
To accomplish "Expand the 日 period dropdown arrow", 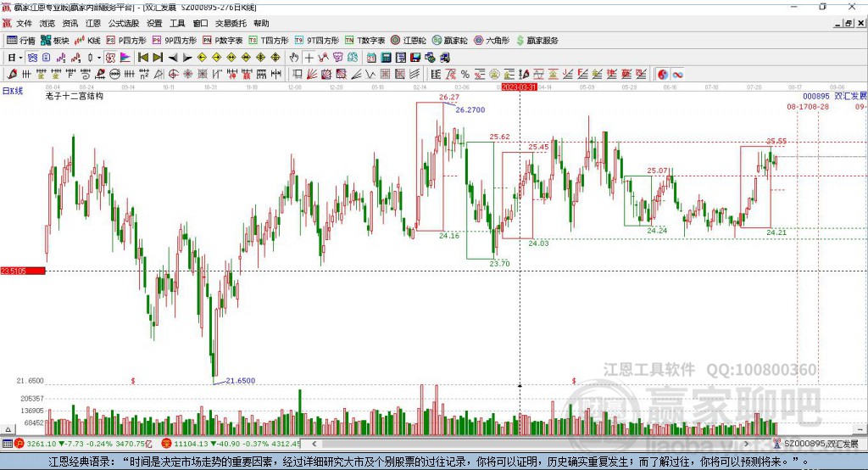I will [20, 58].
